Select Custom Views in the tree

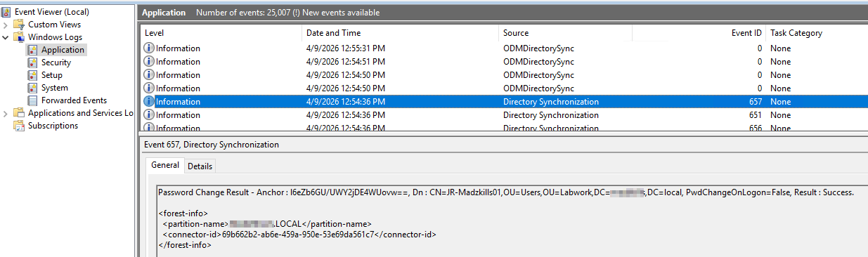[54, 25]
